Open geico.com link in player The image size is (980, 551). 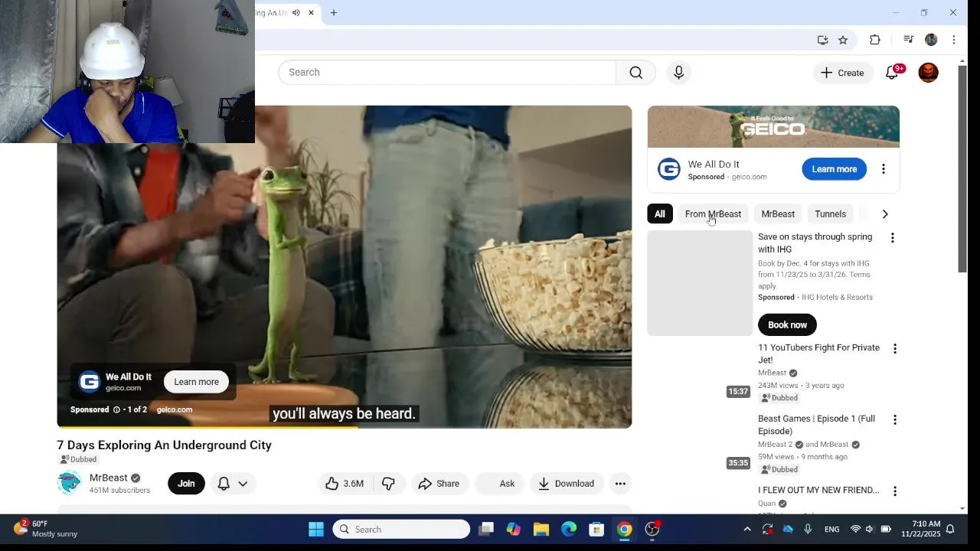175,410
